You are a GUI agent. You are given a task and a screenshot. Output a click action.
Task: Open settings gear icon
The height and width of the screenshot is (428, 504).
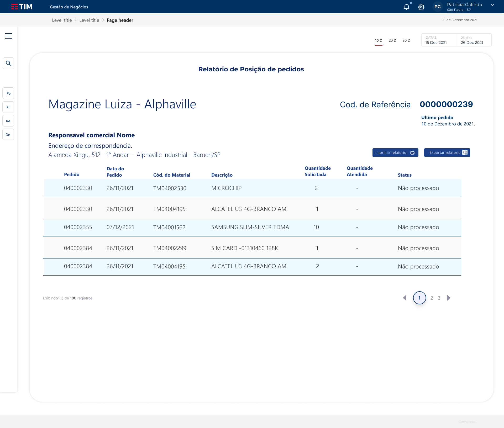point(421,7)
